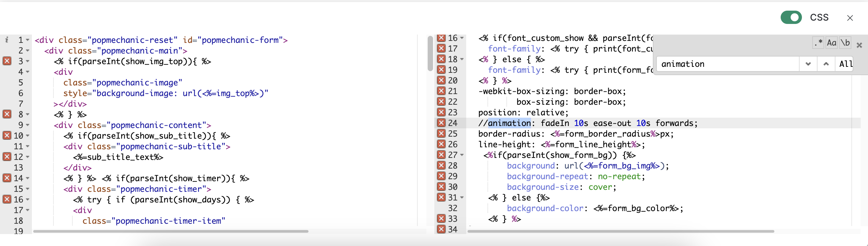Click 'background-size' property on line 30
Image resolution: width=868 pixels, height=246 pixels.
[543, 187]
